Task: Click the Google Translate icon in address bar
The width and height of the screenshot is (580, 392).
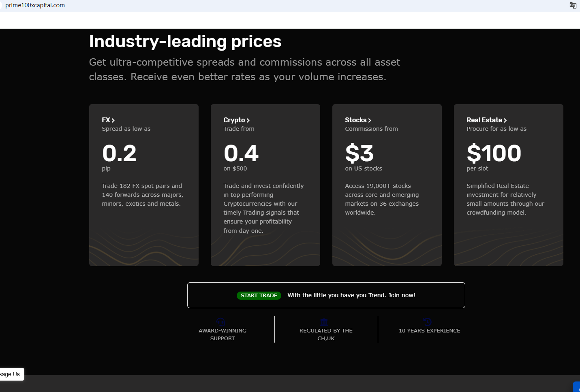Action: [x=573, y=5]
